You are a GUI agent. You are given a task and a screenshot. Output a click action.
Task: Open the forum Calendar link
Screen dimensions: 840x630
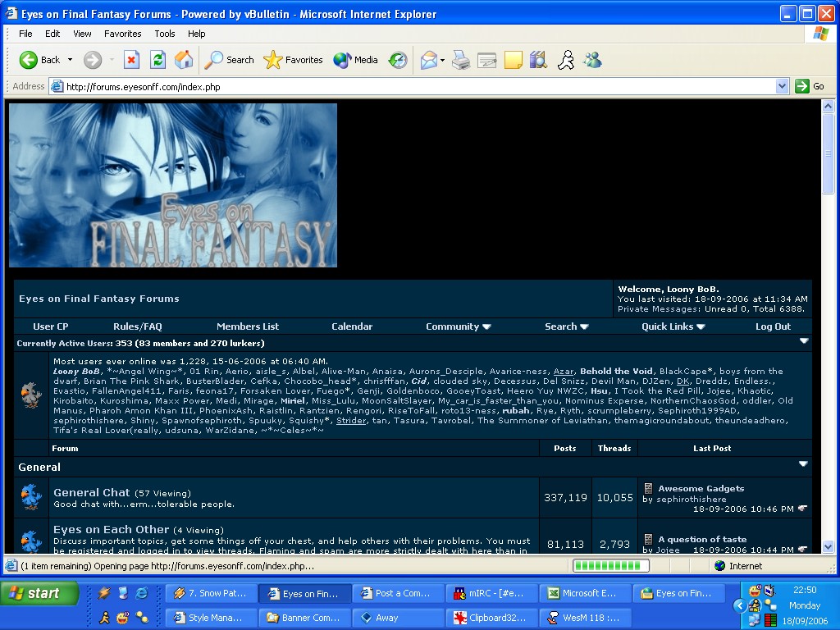click(352, 326)
